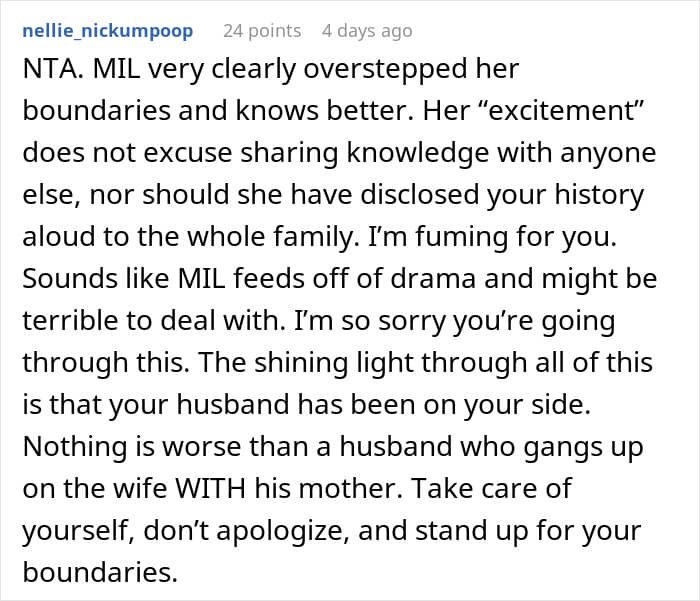Screen dimensions: 700x601
Task: Click the final word 'boundaries.'
Action: tap(100, 572)
